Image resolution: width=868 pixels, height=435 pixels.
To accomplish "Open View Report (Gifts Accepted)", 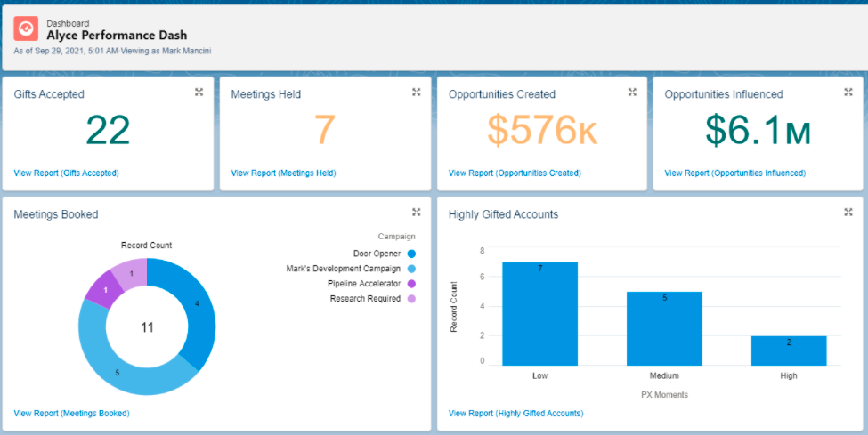I will (67, 173).
